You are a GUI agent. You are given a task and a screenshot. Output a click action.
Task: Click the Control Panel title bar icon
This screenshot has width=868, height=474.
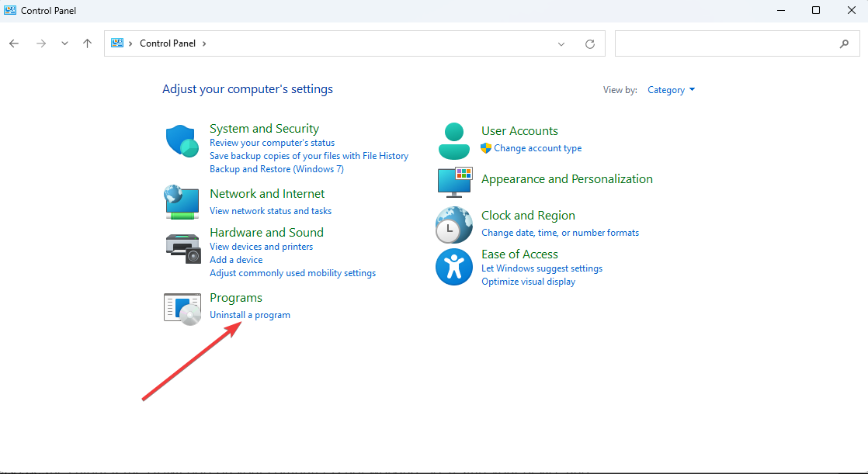(x=10, y=10)
